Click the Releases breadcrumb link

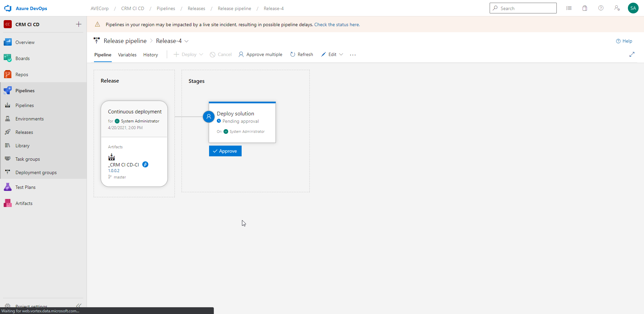pyautogui.click(x=196, y=8)
